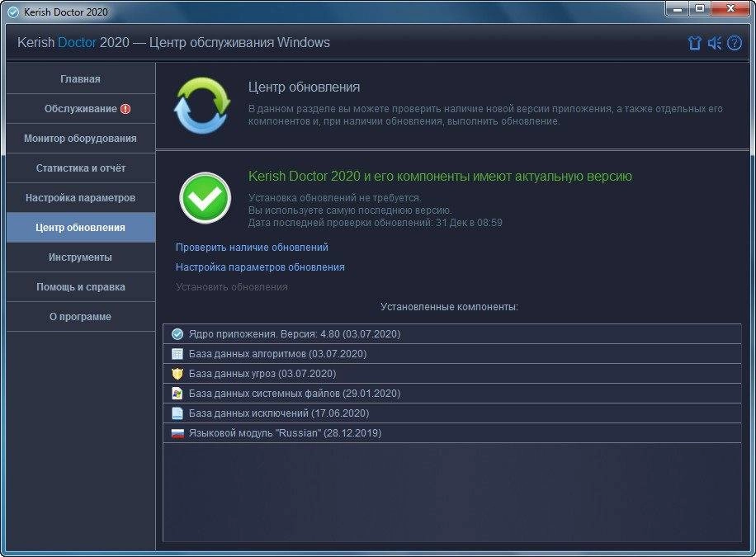Click the Установленные компоненты heading
This screenshot has height=557, width=756.
tap(449, 307)
